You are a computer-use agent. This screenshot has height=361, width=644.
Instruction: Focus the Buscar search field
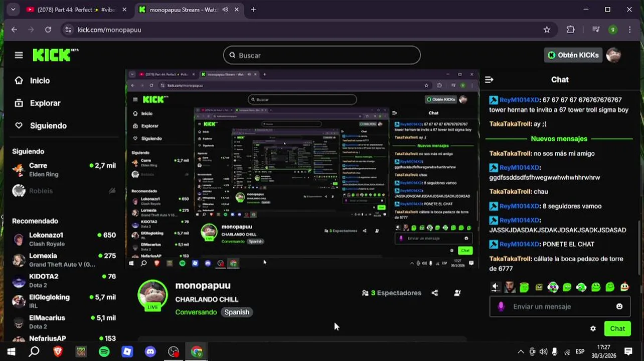pos(322,55)
